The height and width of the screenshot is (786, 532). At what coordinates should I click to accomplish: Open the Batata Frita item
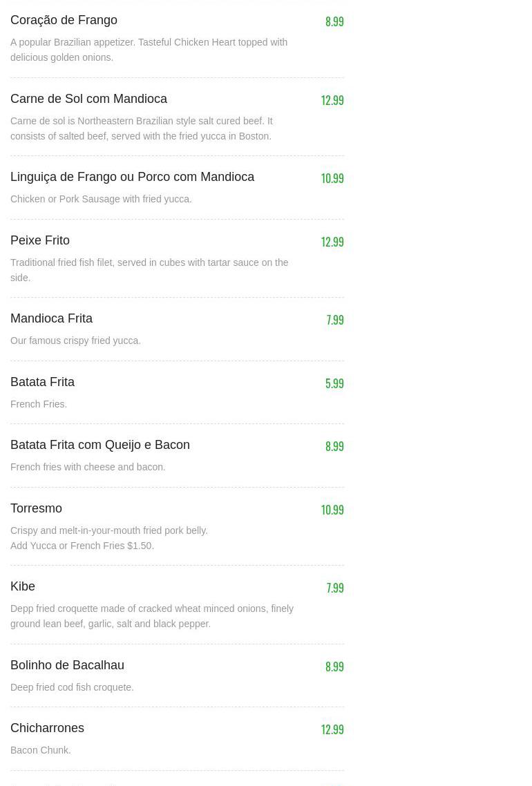pos(42,382)
